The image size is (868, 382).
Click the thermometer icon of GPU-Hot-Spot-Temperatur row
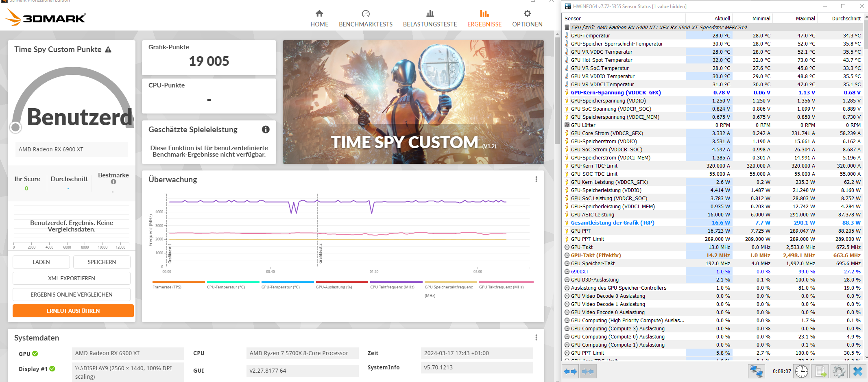(x=567, y=60)
